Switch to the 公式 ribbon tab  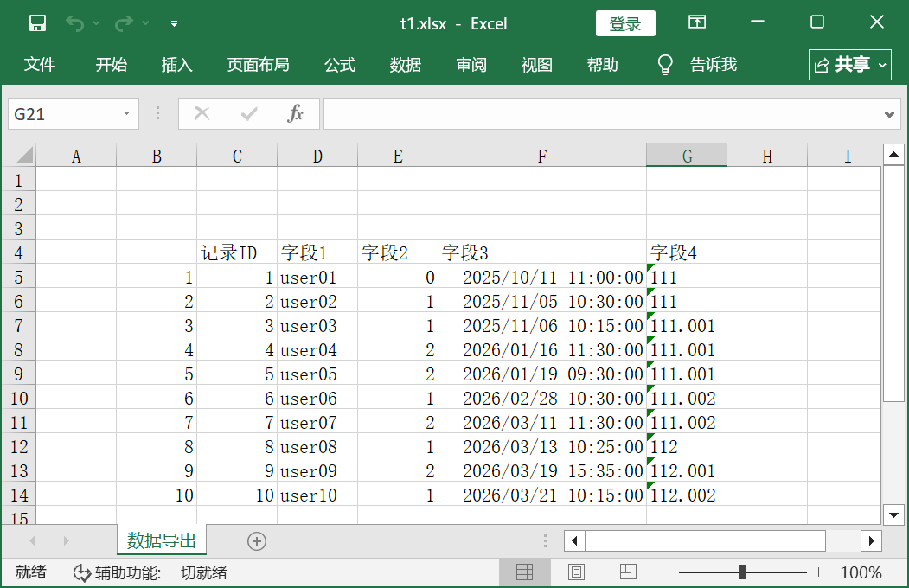coord(340,64)
